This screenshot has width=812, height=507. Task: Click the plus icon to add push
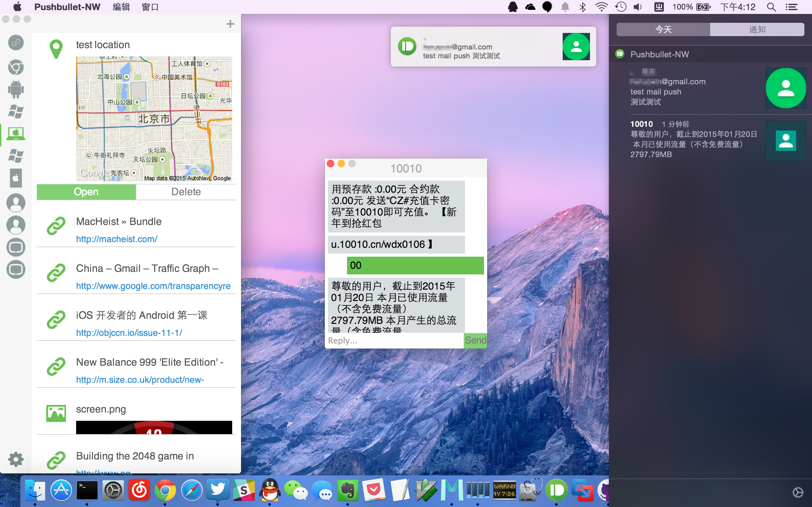click(x=230, y=24)
